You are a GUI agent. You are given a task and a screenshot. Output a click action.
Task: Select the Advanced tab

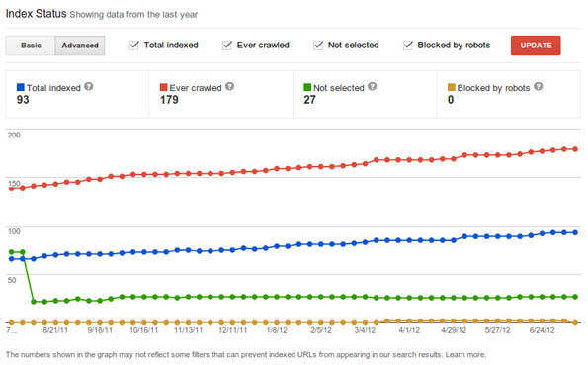[80, 46]
